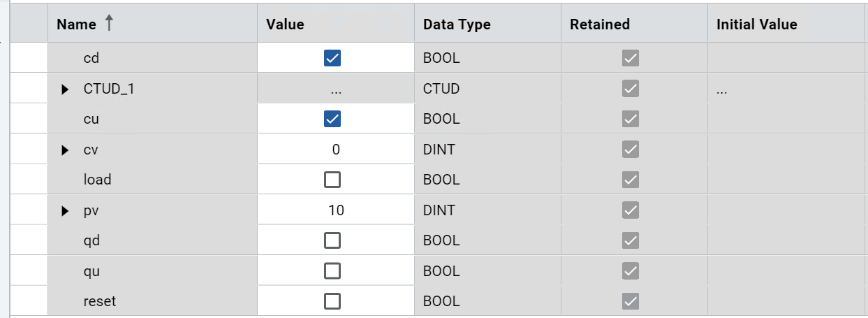Click the cv value field showing 0
The height and width of the screenshot is (318, 868).
pyautogui.click(x=336, y=150)
